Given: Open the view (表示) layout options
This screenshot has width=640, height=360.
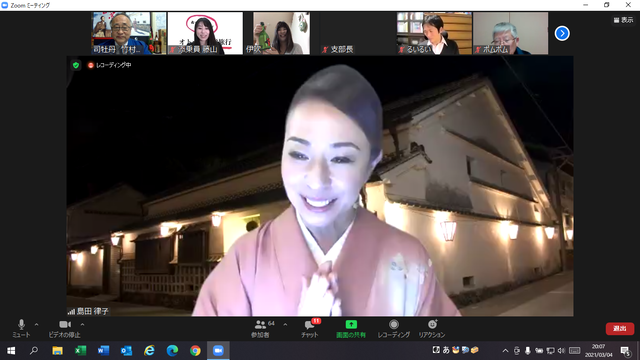Looking at the screenshot, I should pos(623,20).
